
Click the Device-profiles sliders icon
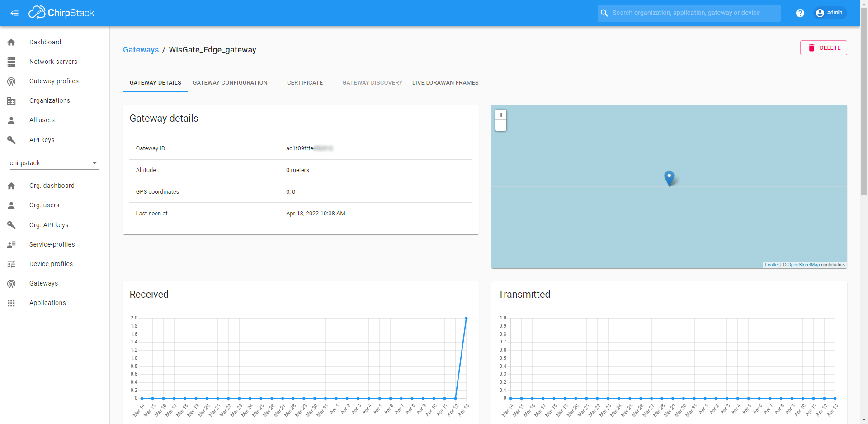click(x=11, y=264)
